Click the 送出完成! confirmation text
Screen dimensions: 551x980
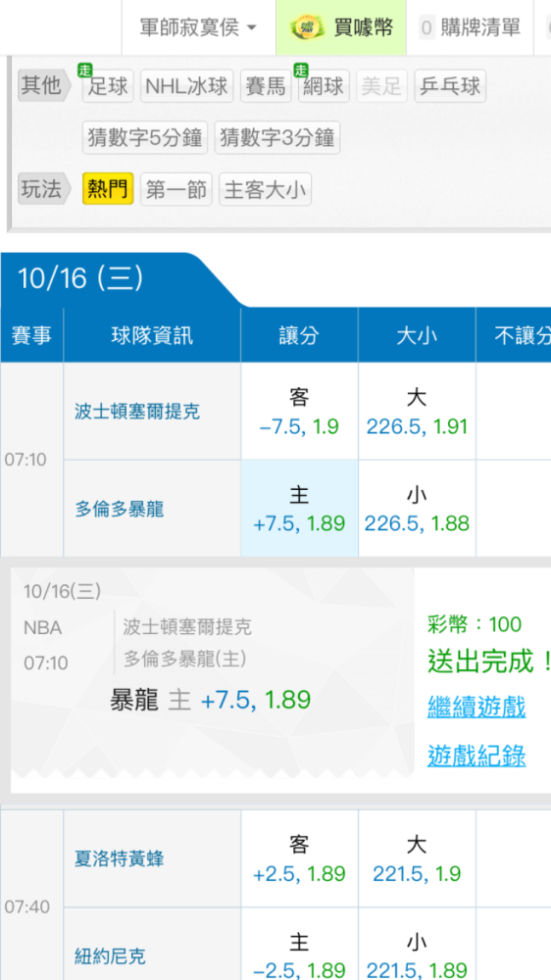[x=489, y=661]
